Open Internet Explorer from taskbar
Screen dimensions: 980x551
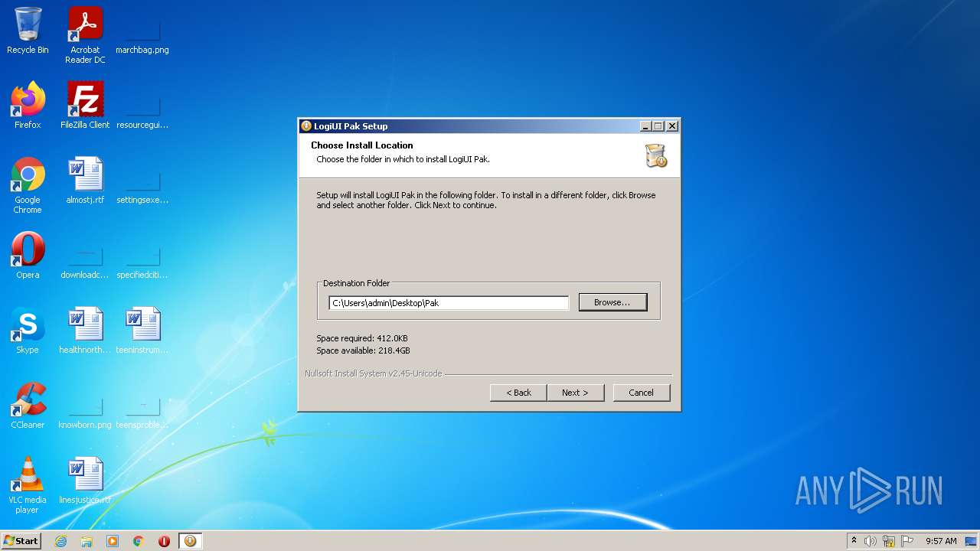[60, 541]
